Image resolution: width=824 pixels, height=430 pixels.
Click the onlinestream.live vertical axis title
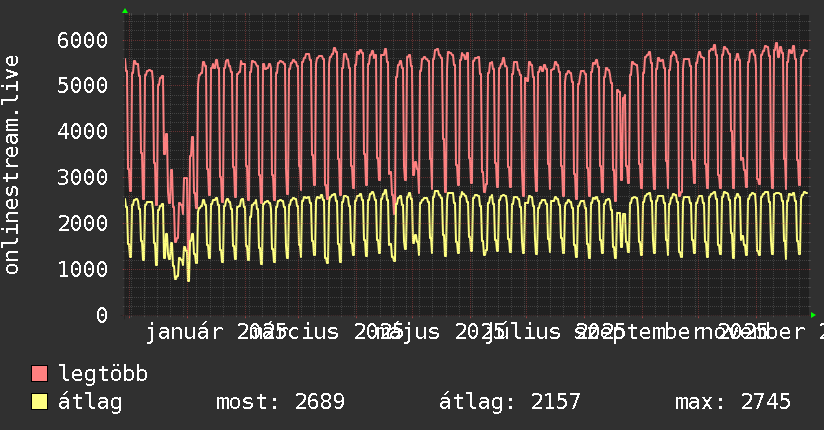click(x=12, y=165)
